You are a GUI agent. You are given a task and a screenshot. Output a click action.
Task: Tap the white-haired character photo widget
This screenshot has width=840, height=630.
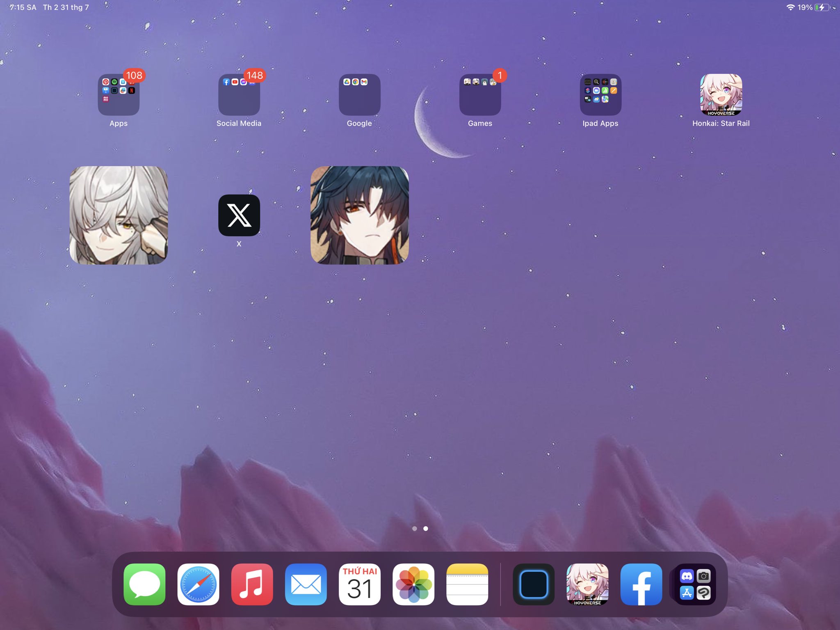119,215
